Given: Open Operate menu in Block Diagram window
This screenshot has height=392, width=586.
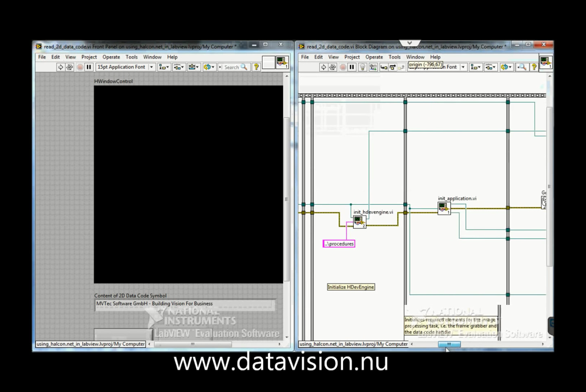Looking at the screenshot, I should pyautogui.click(x=374, y=57).
